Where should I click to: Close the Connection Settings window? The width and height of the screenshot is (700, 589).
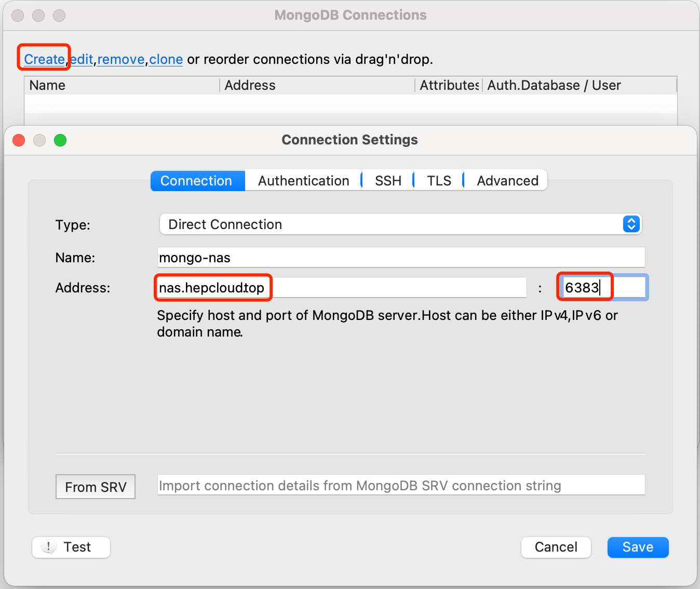pyautogui.click(x=19, y=140)
